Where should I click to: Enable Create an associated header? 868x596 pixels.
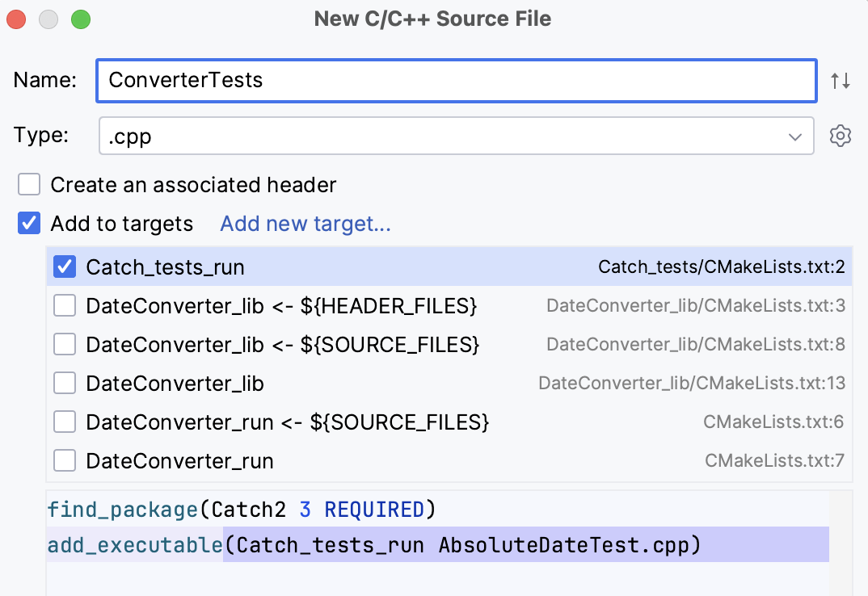[29, 184]
